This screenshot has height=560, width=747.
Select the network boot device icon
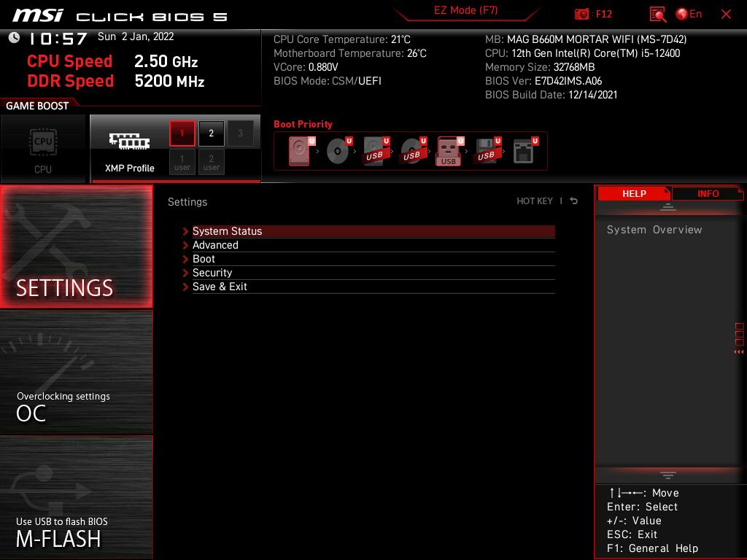(x=523, y=152)
